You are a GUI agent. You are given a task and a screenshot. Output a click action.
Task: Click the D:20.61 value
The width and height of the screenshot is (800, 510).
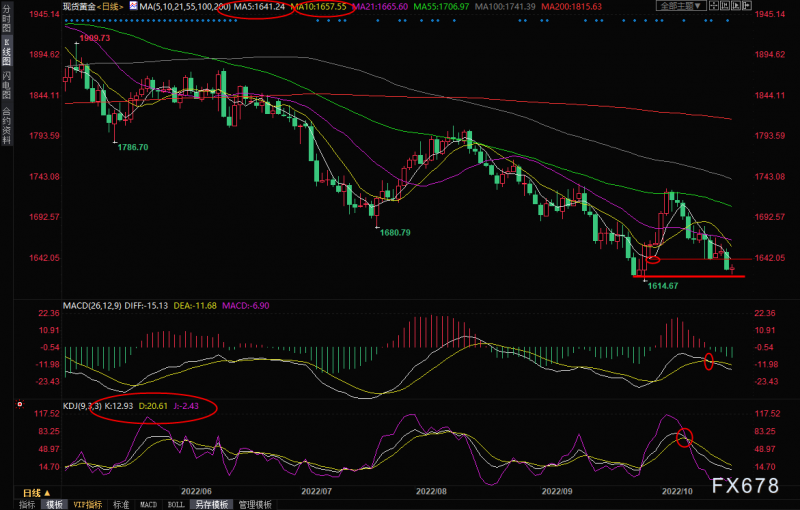153,406
